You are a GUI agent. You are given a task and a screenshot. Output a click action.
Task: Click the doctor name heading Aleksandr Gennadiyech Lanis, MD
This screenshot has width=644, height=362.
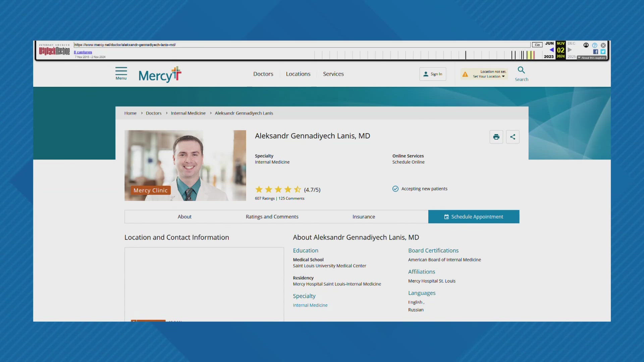tap(313, 136)
